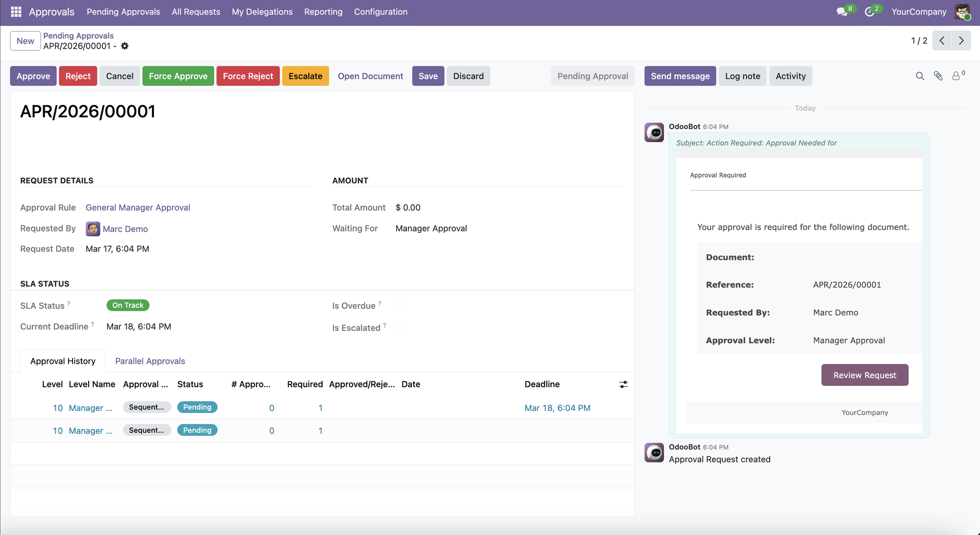This screenshot has width=980, height=535.
Task: Toggle the Is Escalated checkbox
Action: [403, 328]
